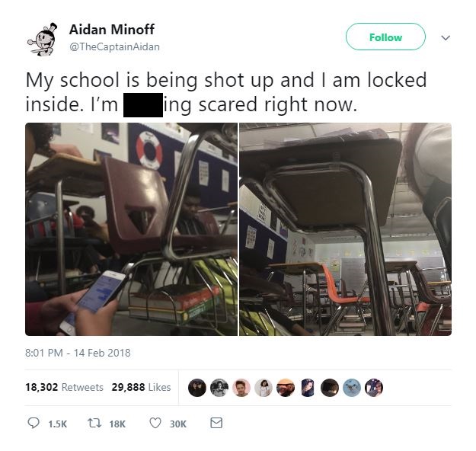Click the retweet arrows icon

[x=94, y=423]
